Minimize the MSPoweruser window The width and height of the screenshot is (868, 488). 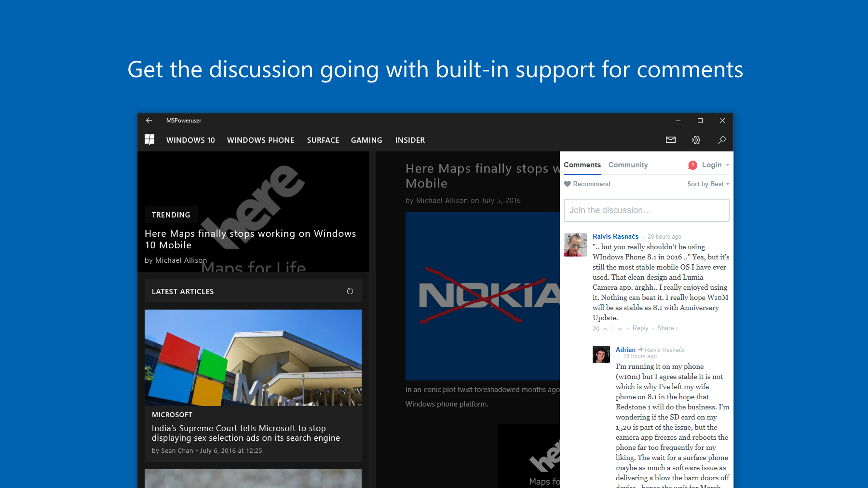(x=678, y=121)
